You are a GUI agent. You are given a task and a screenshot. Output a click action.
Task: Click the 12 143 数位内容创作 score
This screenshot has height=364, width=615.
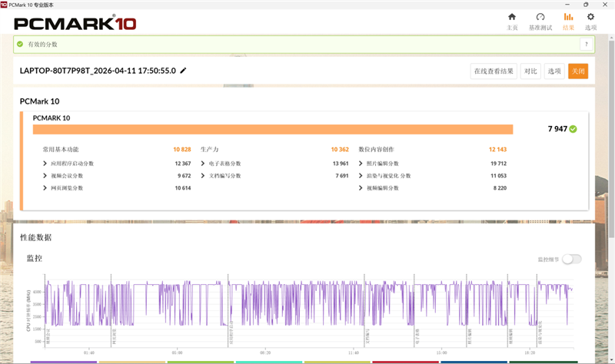click(497, 149)
